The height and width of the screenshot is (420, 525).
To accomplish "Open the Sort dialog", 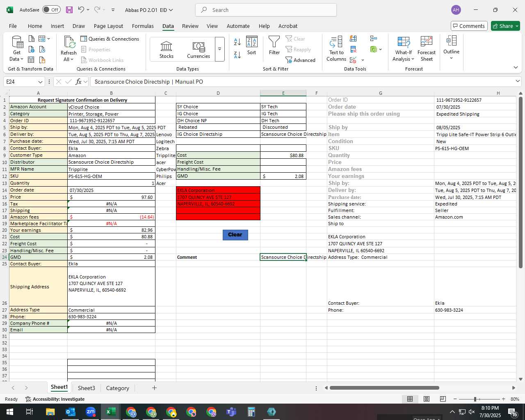I will [251, 46].
